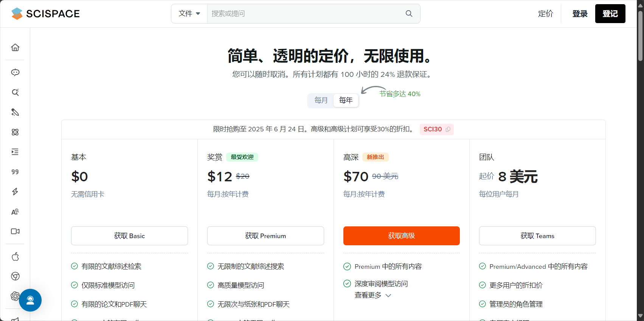Click the black 登记 button
The height and width of the screenshot is (321, 644).
pyautogui.click(x=610, y=14)
